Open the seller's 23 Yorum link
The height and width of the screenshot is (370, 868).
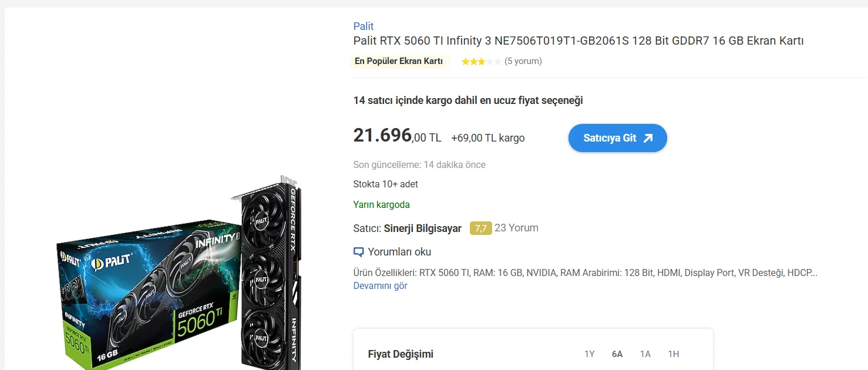pos(516,228)
